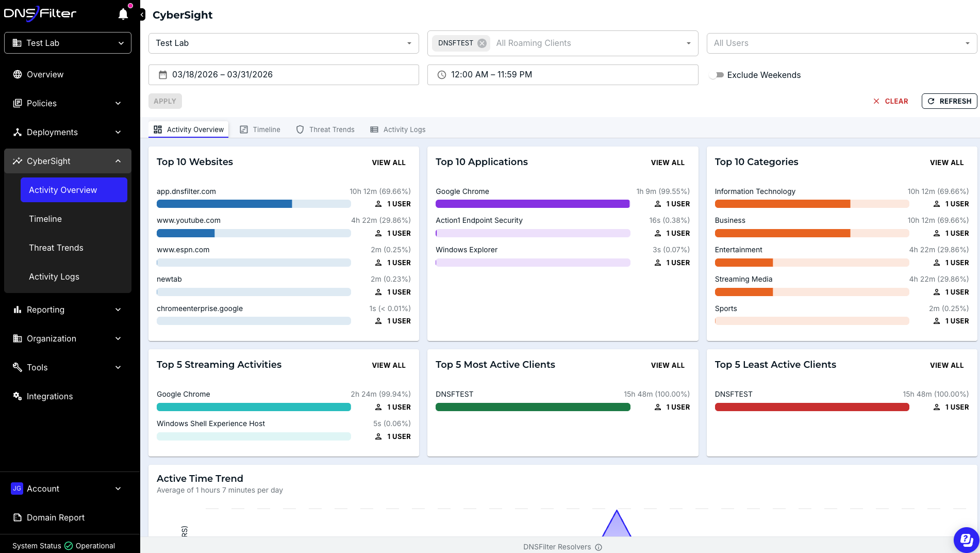
Task: Select Activity Overview in the sidebar
Action: (x=74, y=190)
